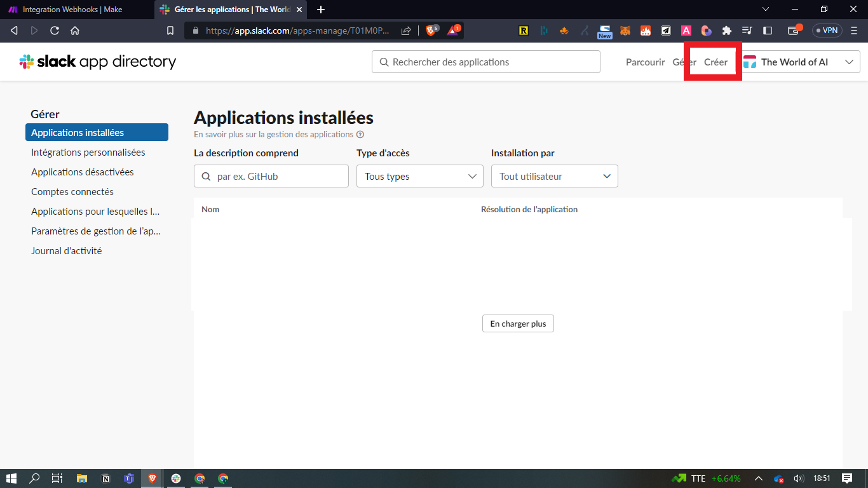868x488 pixels.
Task: Open Brave Rewards triangle icon
Action: (454, 30)
